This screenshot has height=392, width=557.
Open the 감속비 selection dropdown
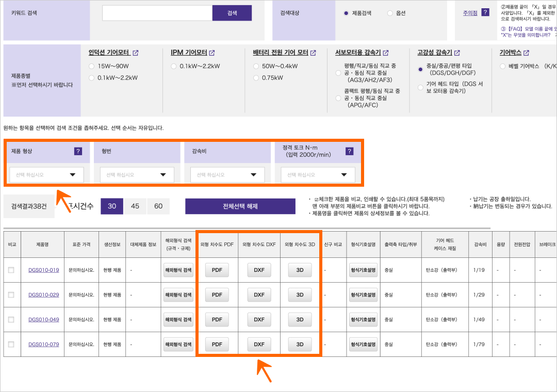coord(227,175)
